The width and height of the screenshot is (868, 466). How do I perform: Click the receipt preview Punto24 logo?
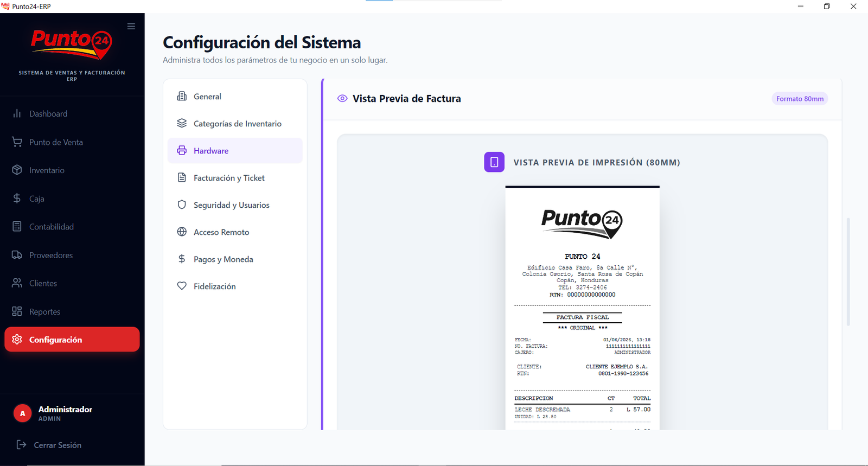[x=582, y=224]
